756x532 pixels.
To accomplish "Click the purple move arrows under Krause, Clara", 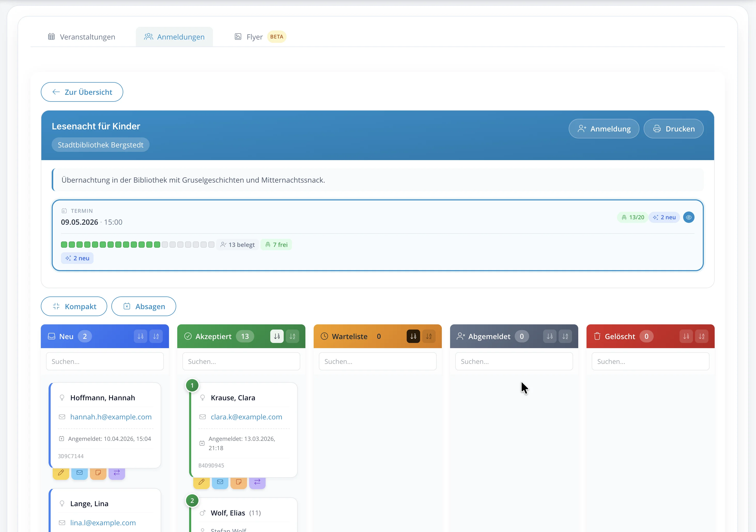I will point(257,482).
